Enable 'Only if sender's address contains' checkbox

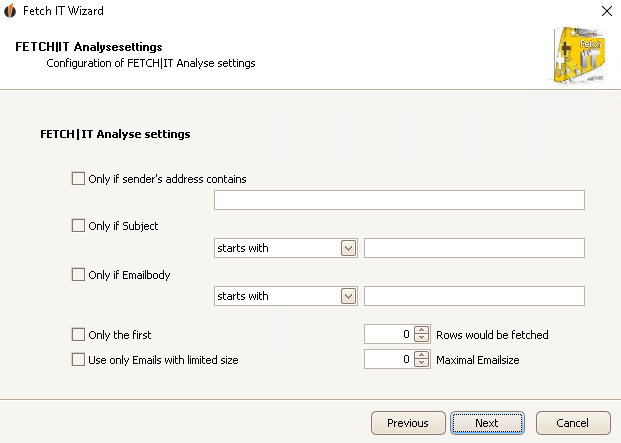click(x=78, y=179)
